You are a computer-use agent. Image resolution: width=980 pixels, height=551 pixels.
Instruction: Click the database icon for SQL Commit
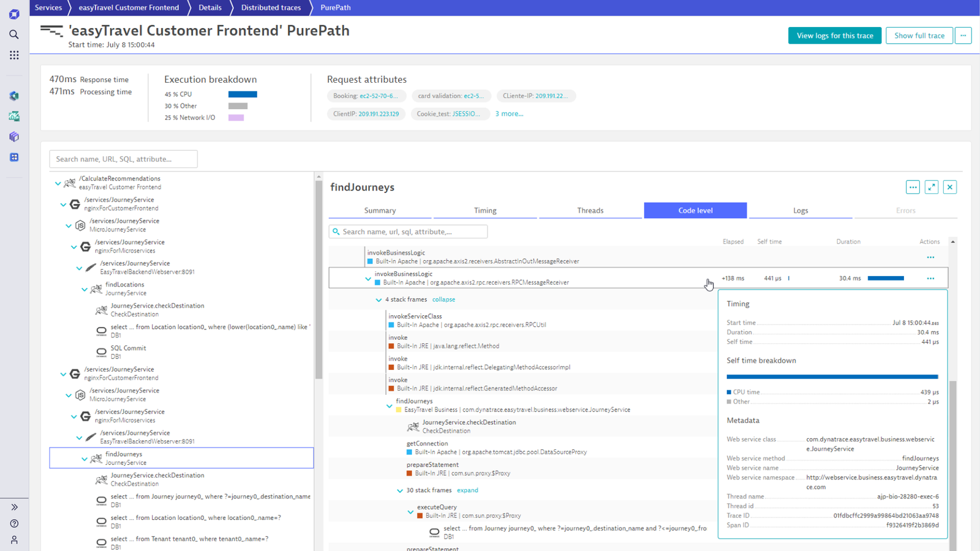coord(101,352)
